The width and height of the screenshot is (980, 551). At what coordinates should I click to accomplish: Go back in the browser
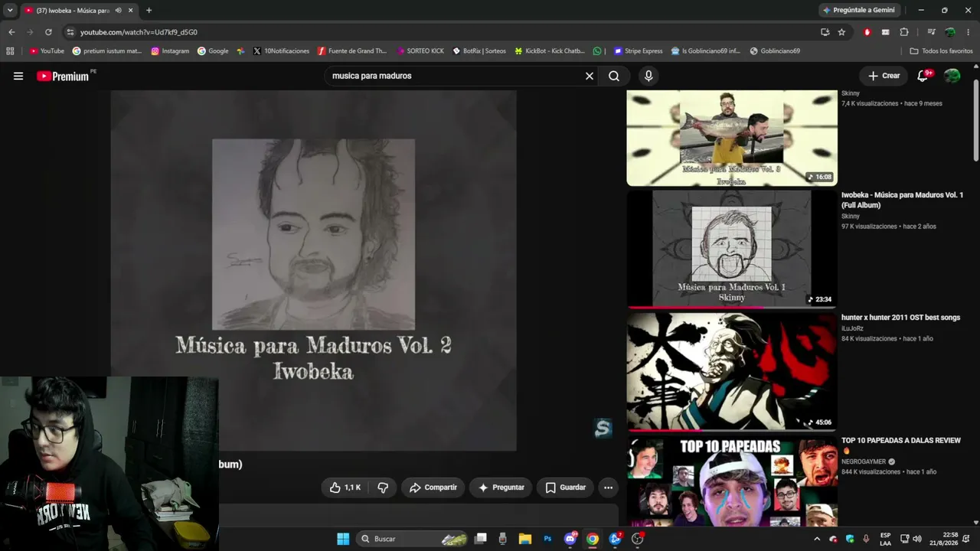tap(11, 32)
